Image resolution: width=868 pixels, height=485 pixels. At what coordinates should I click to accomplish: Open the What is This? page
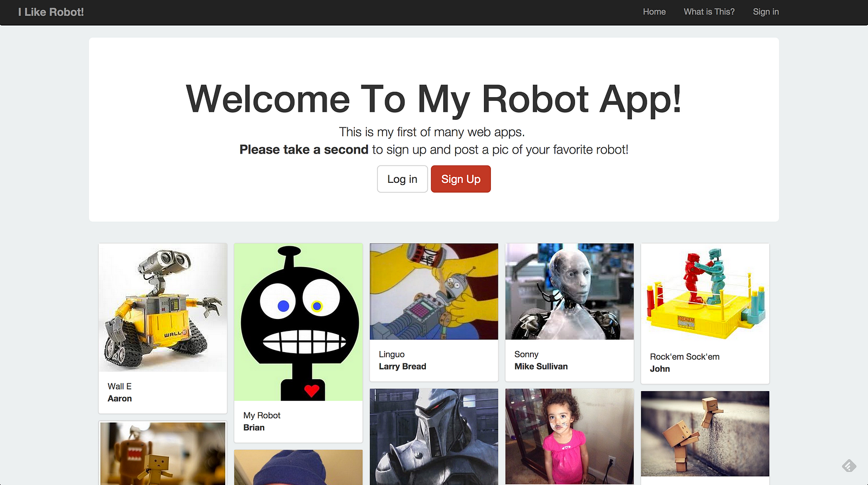[x=709, y=12]
